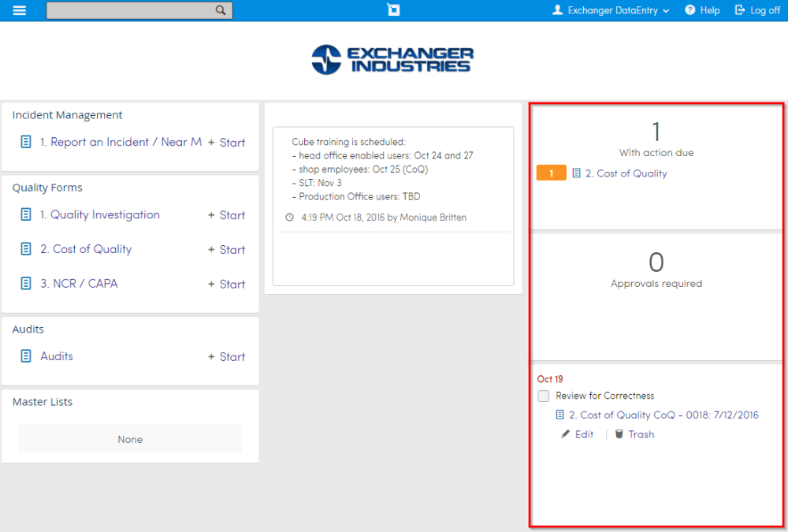Click the Exchanger Industries logo

tap(392, 60)
